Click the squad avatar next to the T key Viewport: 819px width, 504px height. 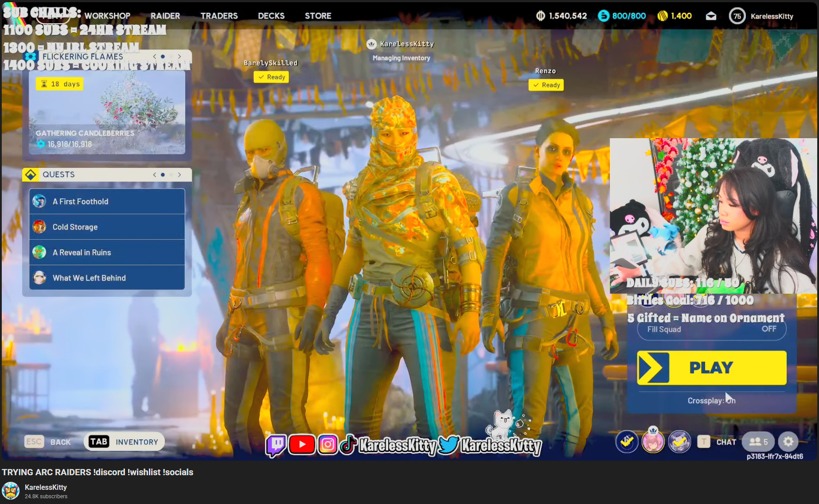click(x=679, y=442)
